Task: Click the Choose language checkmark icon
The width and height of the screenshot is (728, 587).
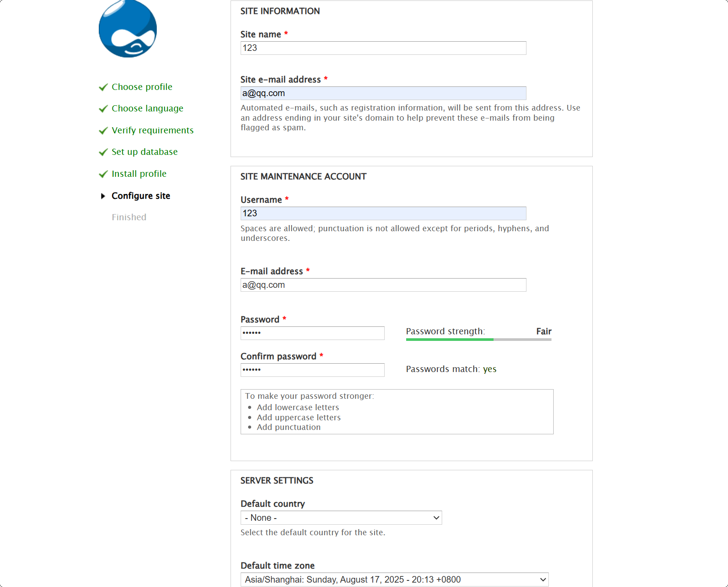Action: 103,109
